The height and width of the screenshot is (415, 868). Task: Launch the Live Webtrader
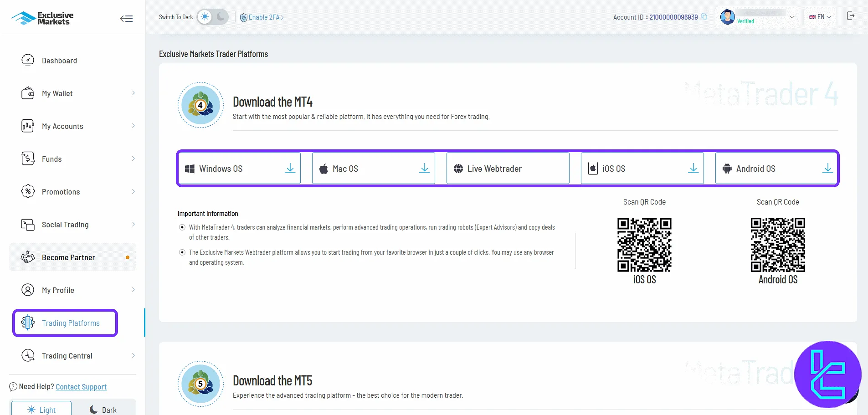(508, 169)
